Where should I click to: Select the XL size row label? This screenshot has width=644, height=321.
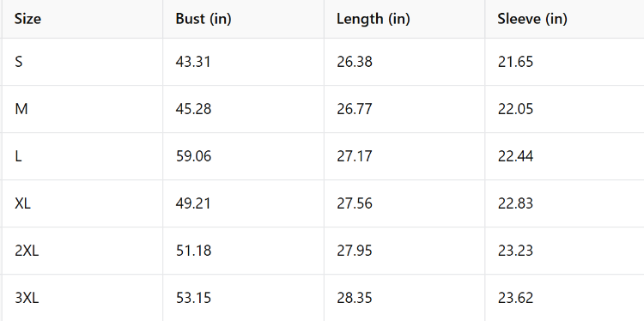pos(22,203)
